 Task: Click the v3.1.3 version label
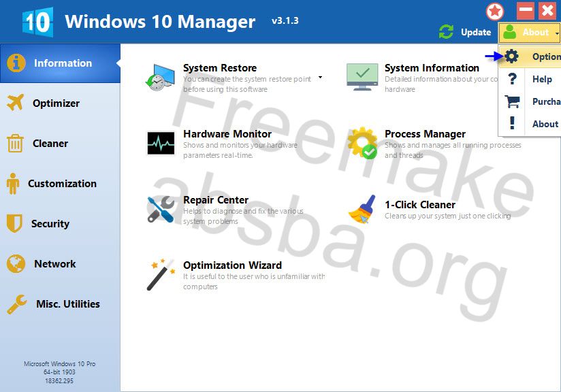285,20
